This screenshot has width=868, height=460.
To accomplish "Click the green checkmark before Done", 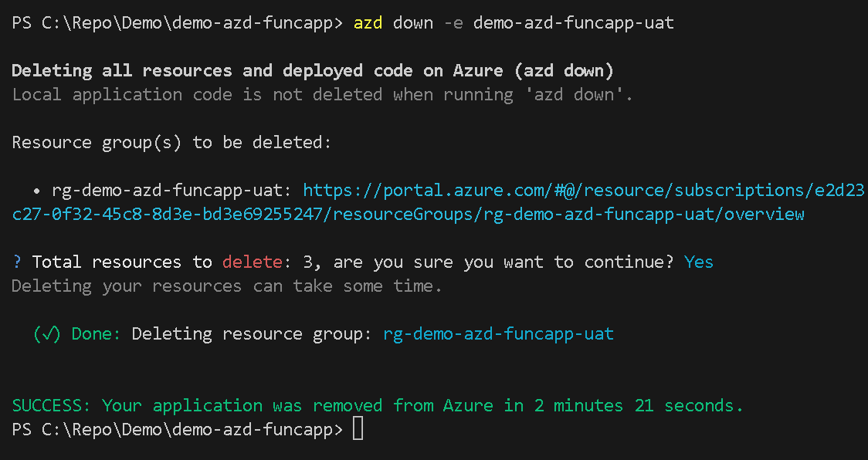I will [x=47, y=333].
